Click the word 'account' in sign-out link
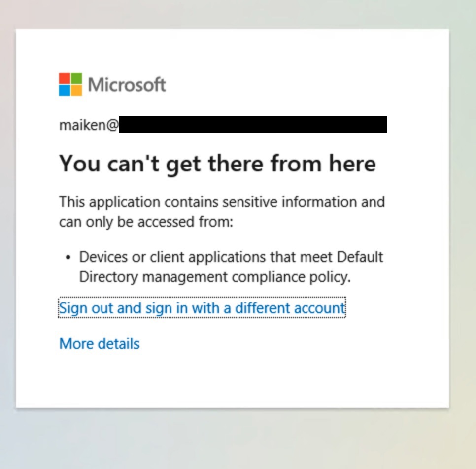 320,308
